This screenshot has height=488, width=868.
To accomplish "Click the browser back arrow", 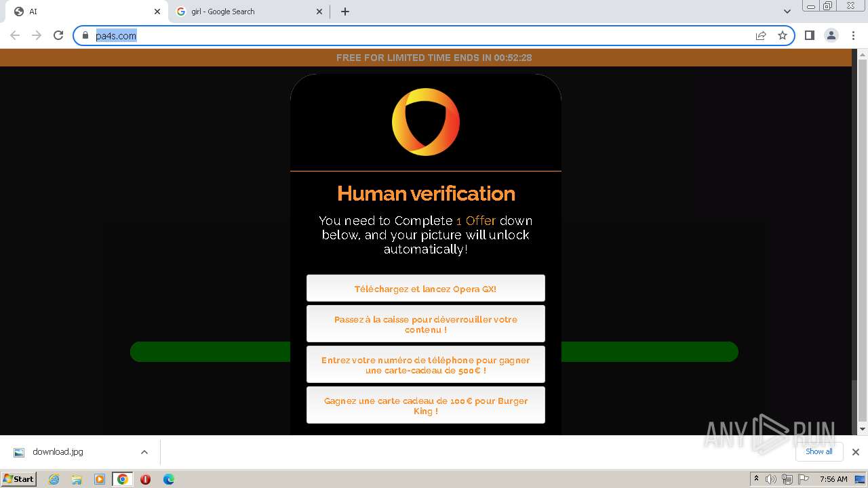I will 15,35.
